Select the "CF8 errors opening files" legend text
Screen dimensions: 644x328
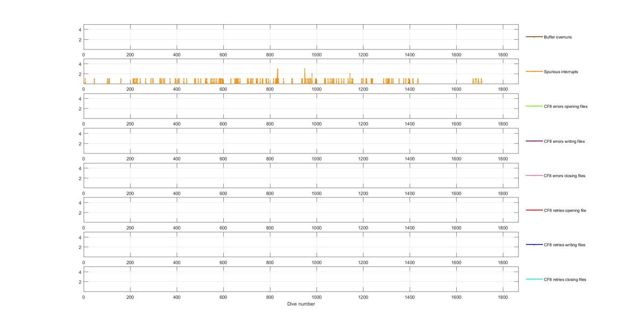(x=566, y=106)
